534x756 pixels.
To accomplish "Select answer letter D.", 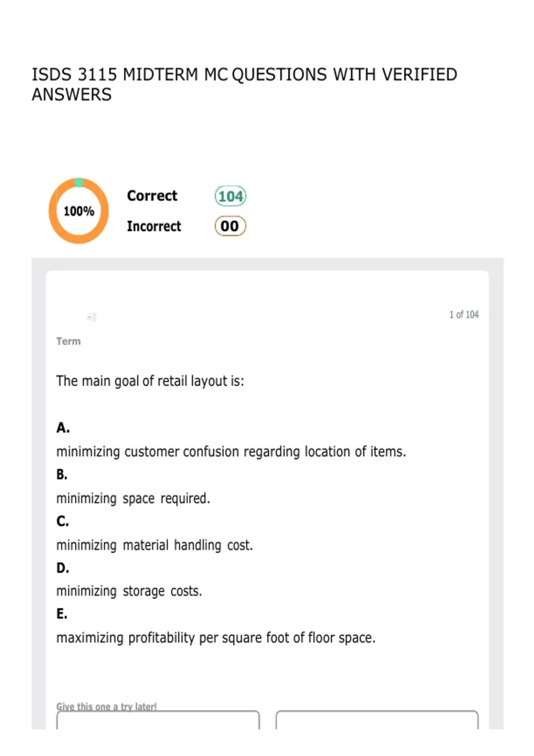I will (62, 568).
